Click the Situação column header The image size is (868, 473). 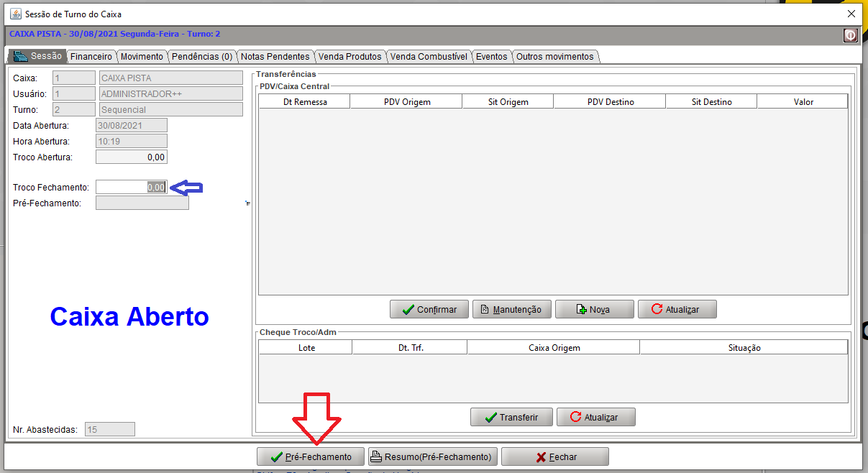point(744,348)
